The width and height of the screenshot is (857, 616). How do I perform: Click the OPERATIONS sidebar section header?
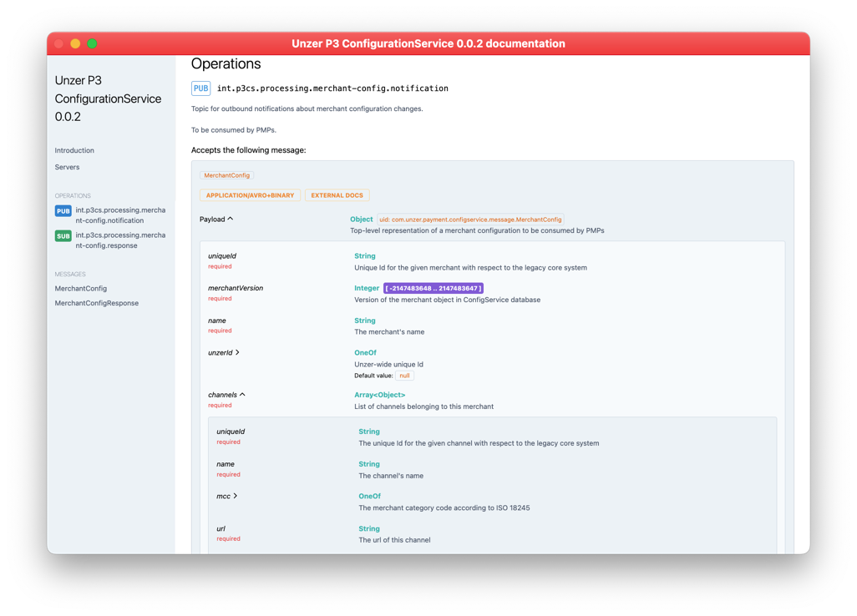(x=73, y=195)
